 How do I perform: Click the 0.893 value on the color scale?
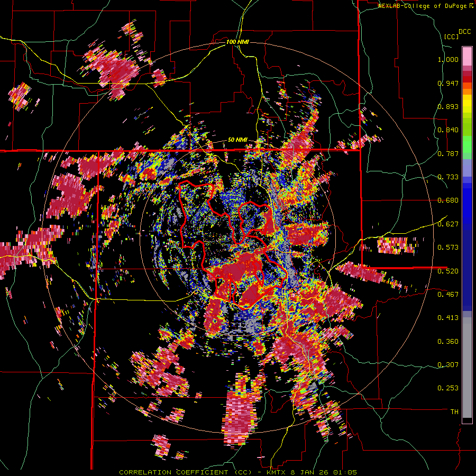click(448, 106)
